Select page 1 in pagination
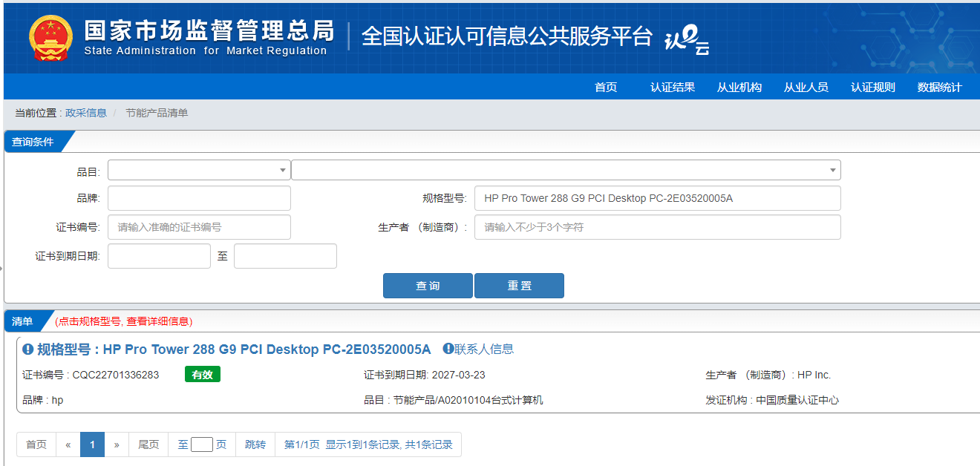 pyautogui.click(x=92, y=444)
